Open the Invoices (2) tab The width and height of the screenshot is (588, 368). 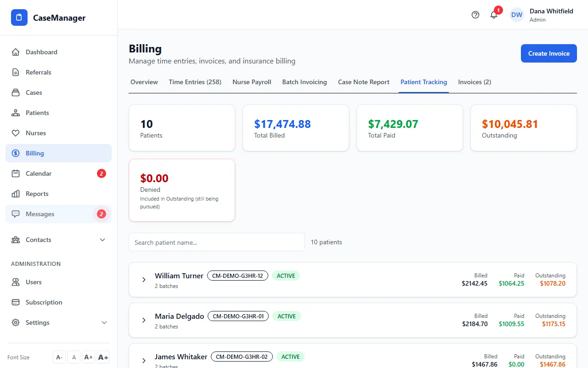475,82
